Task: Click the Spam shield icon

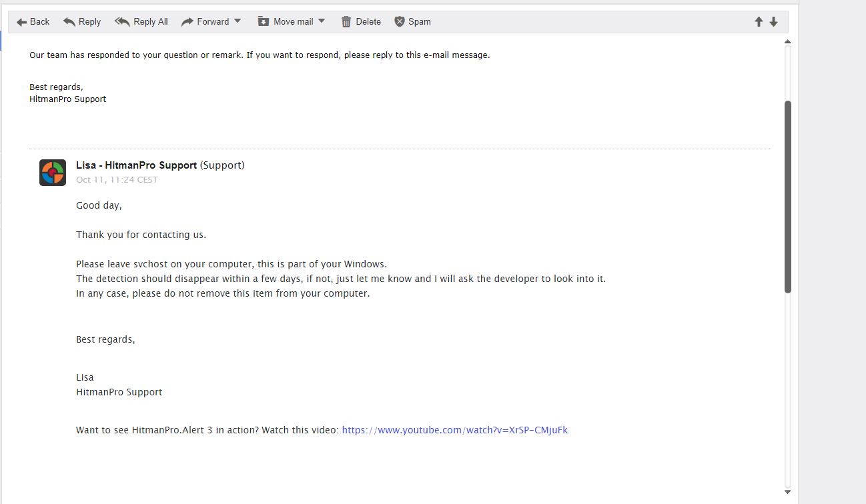Action: click(x=400, y=22)
